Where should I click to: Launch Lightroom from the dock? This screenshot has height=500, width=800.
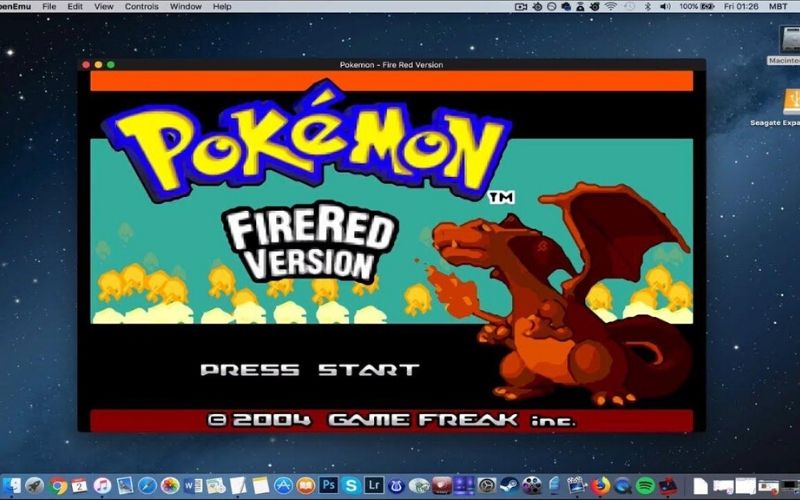(373, 484)
